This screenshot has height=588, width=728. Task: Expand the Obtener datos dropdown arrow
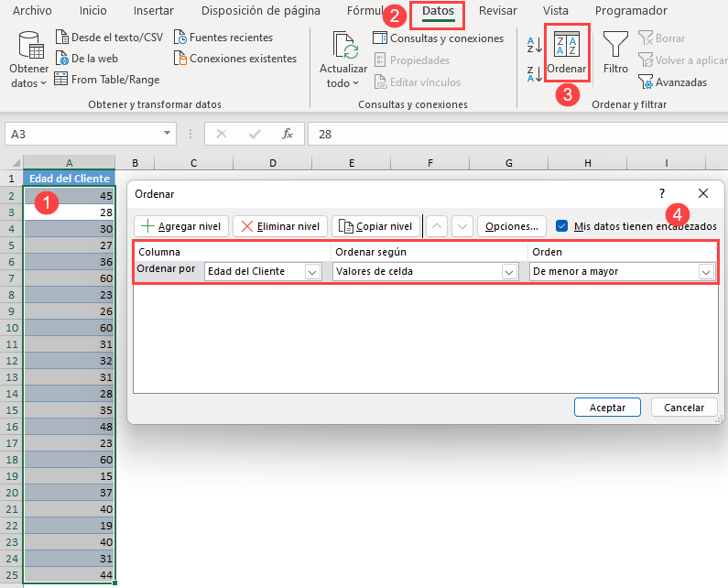pos(44,83)
